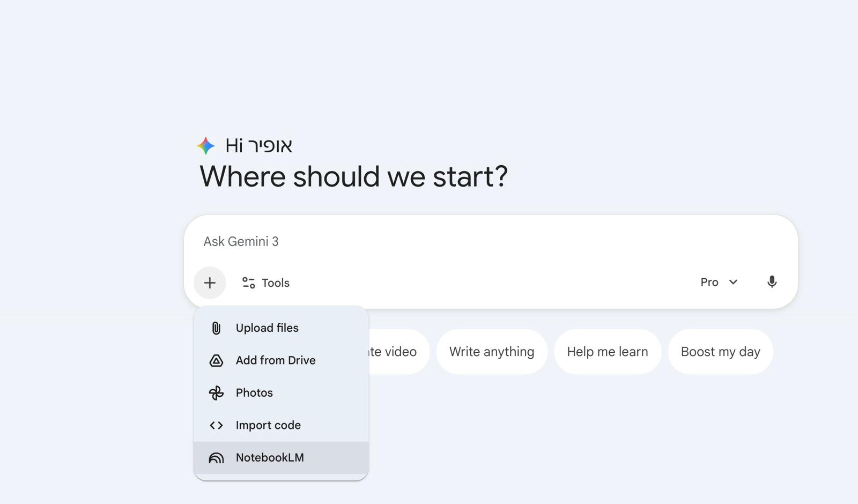Click the NotebookLM arc icon
The height and width of the screenshot is (504, 858).
pos(216,458)
